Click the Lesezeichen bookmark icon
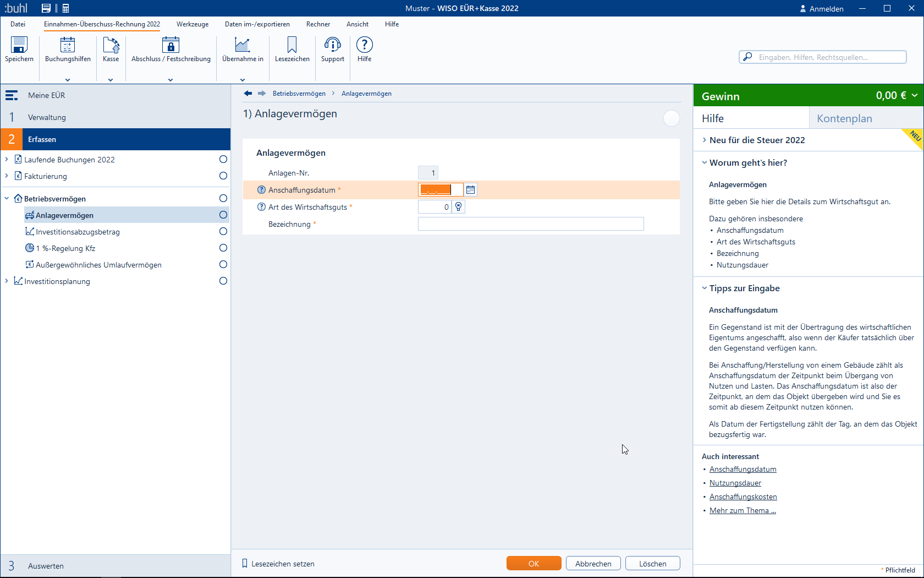 [x=292, y=45]
